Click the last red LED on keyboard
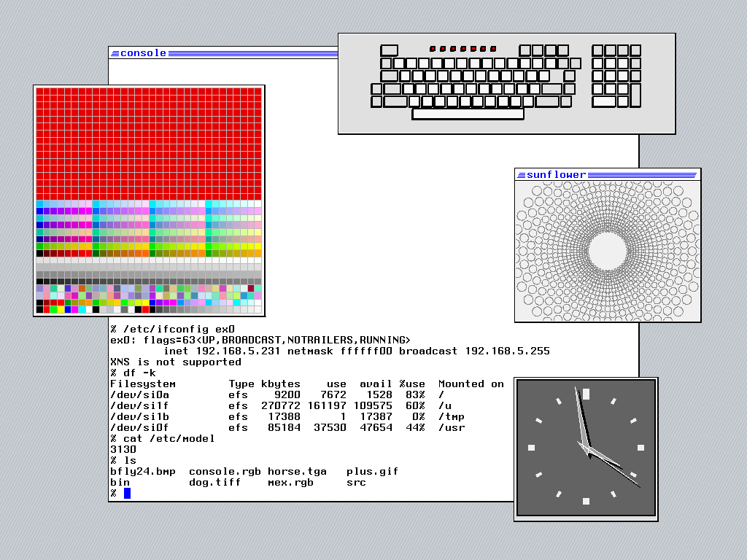The image size is (747, 560). [494, 49]
